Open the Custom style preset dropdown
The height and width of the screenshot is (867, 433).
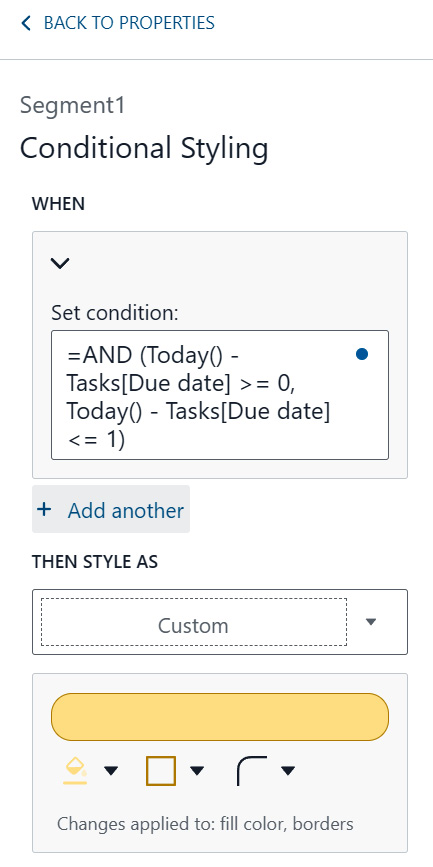(x=220, y=622)
